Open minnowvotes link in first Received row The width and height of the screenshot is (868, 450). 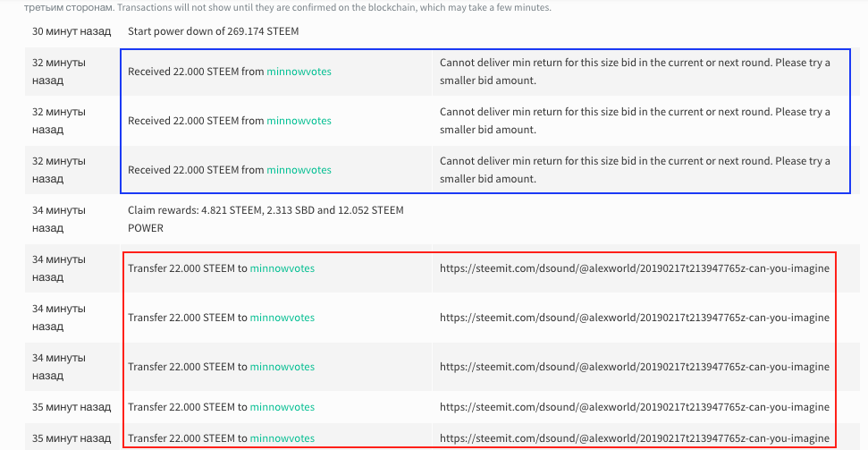299,72
